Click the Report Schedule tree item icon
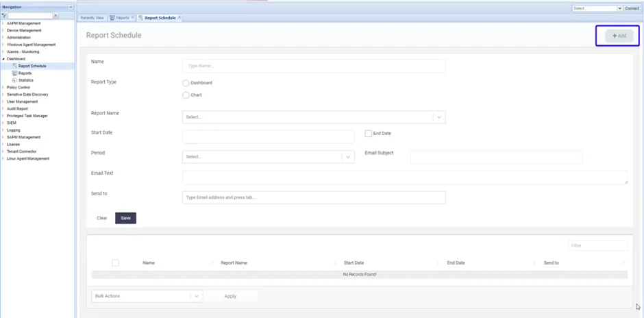 click(15, 66)
